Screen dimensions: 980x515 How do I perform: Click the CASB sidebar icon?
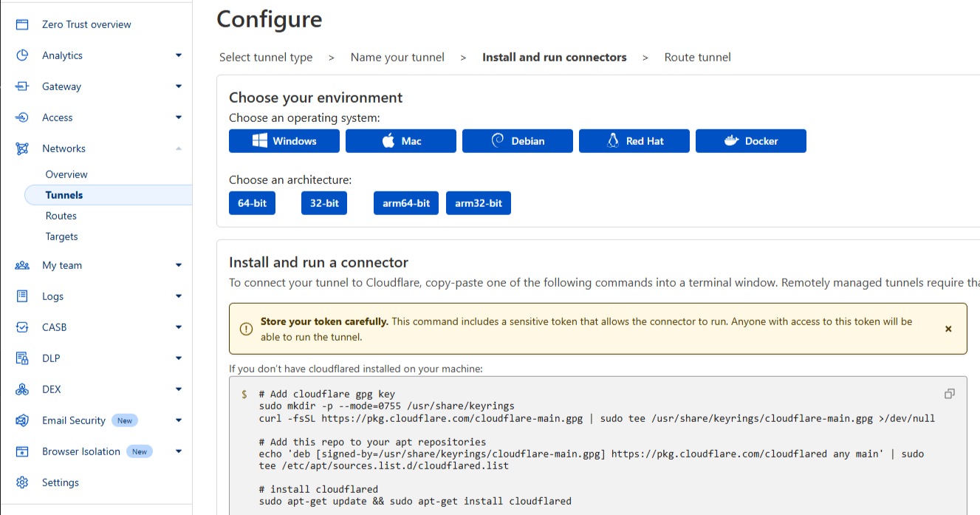pos(22,327)
